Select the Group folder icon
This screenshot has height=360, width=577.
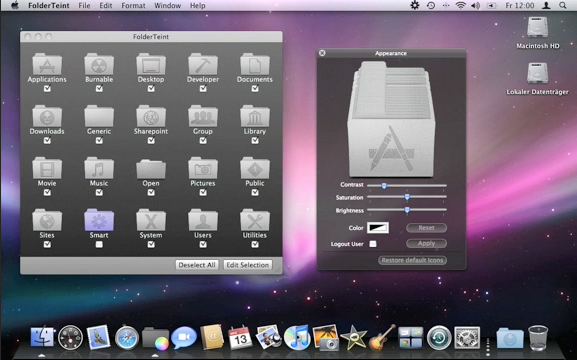click(x=203, y=116)
